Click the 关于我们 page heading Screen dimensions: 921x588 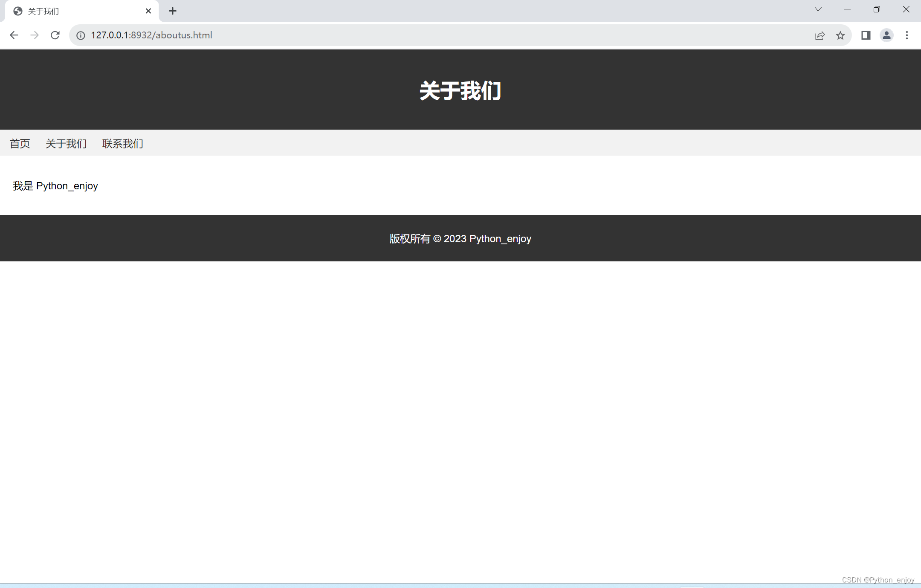click(460, 91)
